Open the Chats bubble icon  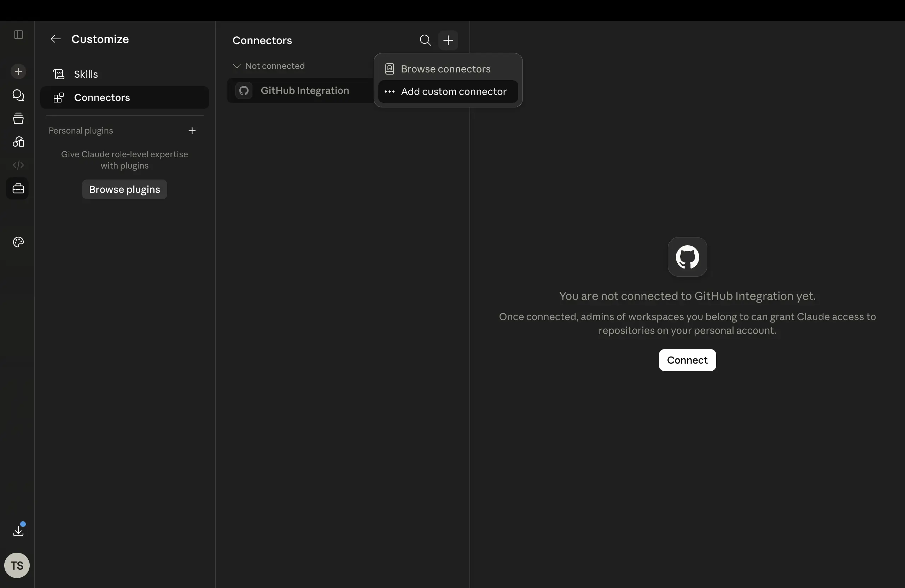pos(18,95)
